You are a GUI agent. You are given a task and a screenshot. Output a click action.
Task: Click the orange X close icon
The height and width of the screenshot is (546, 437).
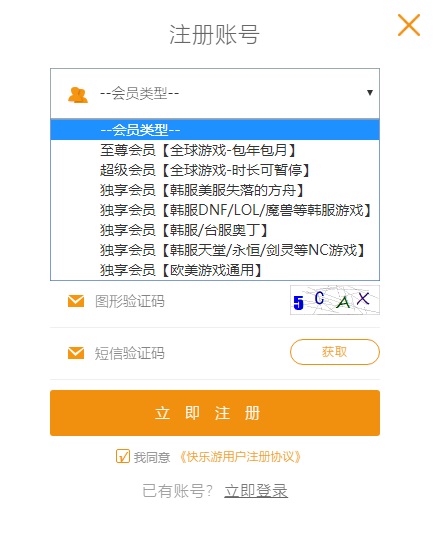pyautogui.click(x=409, y=25)
